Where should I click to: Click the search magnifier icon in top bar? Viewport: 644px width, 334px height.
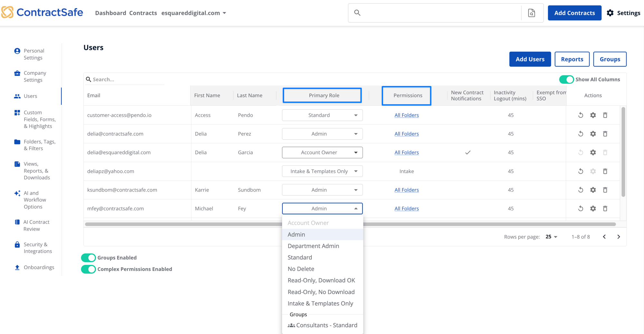tap(357, 13)
